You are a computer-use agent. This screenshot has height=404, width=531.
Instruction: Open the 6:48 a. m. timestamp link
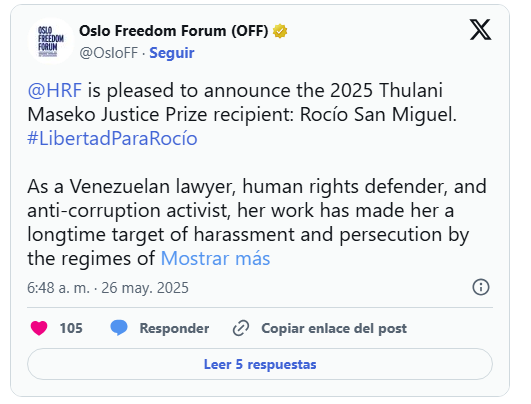point(58,288)
